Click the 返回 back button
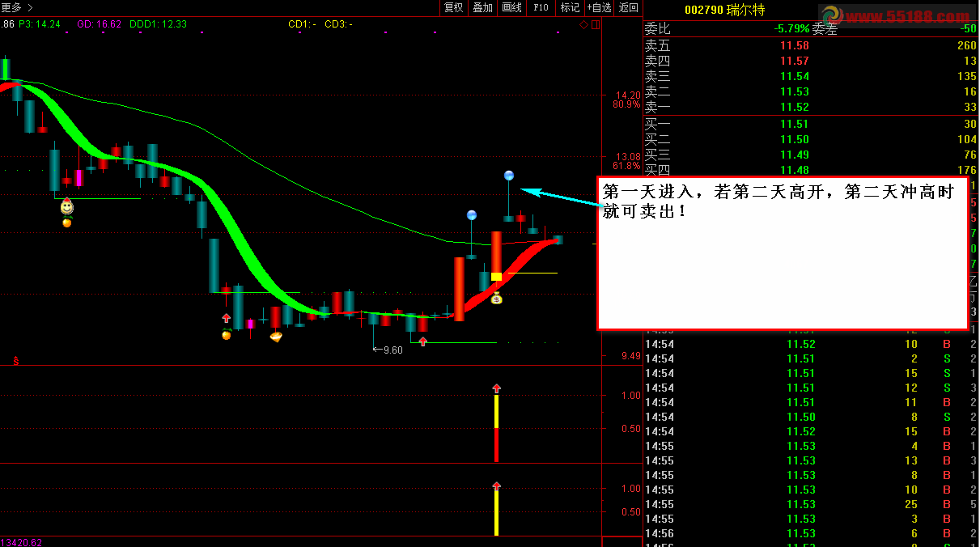Screen dimensions: 980x547 pos(628,7)
